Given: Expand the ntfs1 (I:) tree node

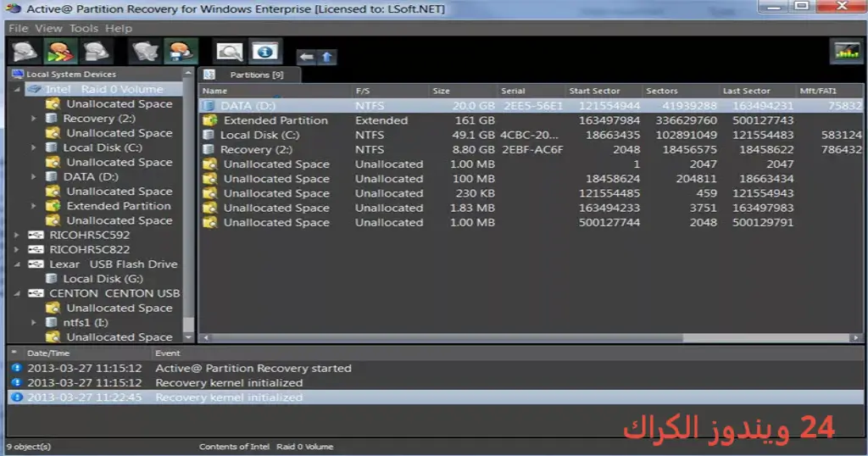Looking at the screenshot, I should coord(34,322).
